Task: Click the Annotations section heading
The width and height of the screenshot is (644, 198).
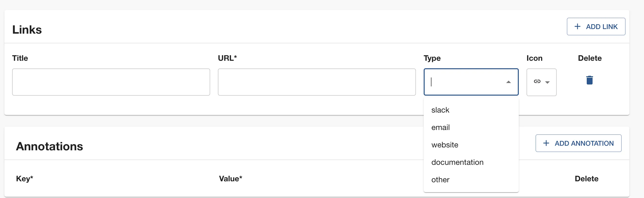Action: pos(50,146)
